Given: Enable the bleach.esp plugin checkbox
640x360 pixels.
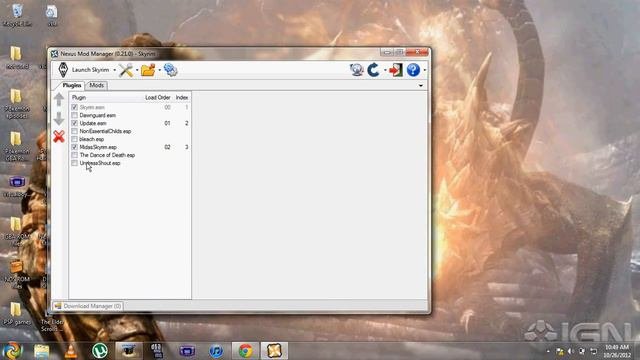Looking at the screenshot, I should coord(74,139).
